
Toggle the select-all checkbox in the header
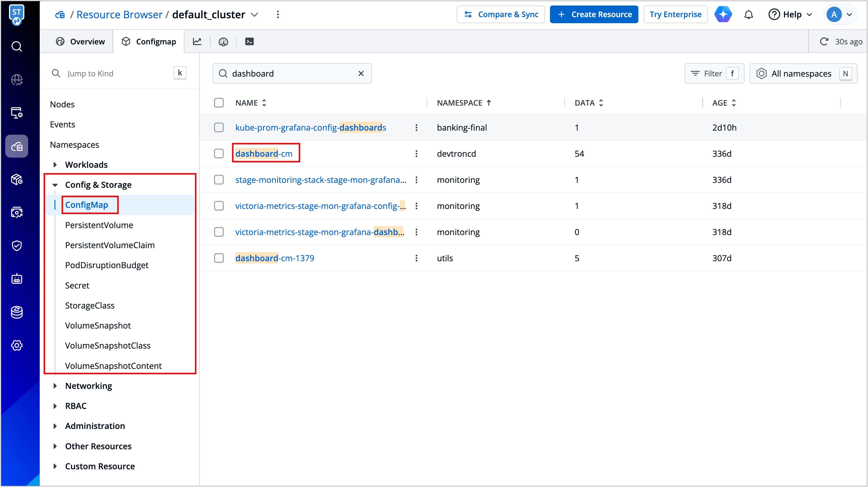coord(219,103)
